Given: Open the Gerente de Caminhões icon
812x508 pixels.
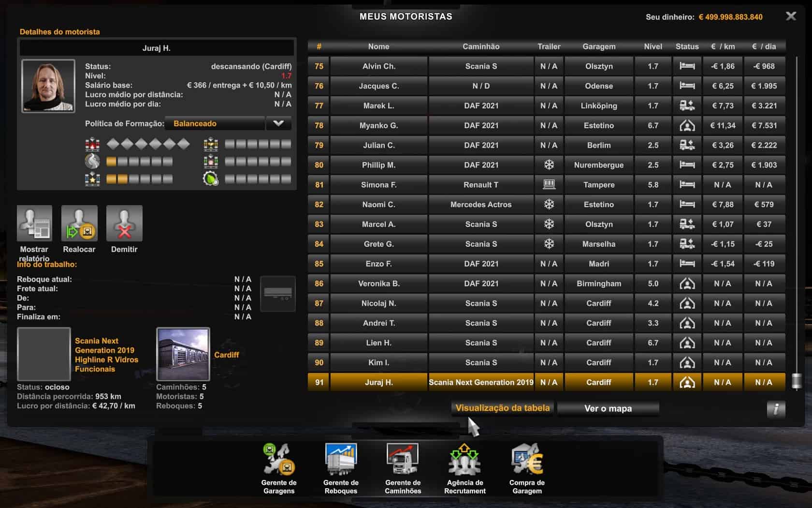Looking at the screenshot, I should [x=403, y=461].
